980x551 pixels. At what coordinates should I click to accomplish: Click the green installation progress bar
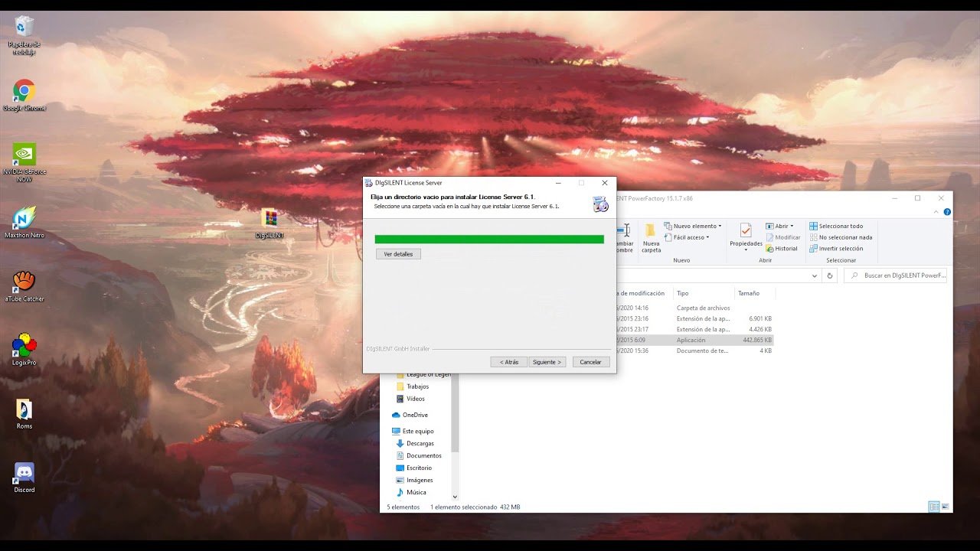click(x=489, y=240)
